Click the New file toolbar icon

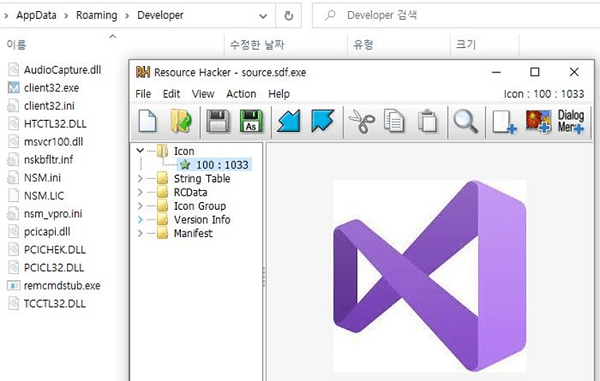pyautogui.click(x=147, y=121)
